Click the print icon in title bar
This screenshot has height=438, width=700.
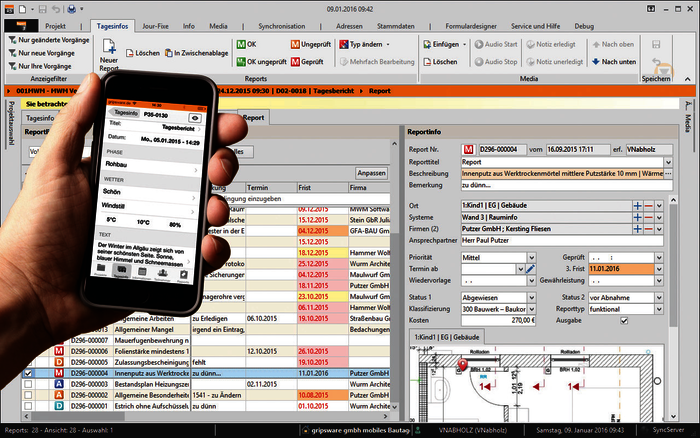(x=71, y=9)
